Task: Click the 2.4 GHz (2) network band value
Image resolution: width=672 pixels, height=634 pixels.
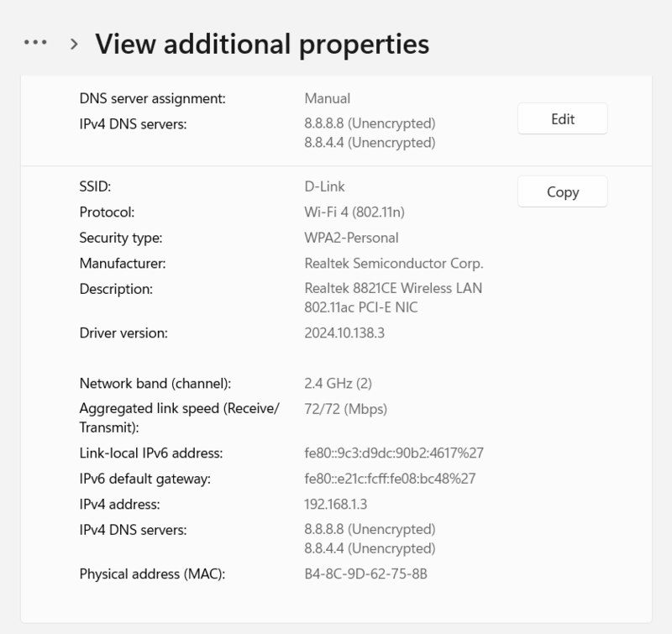Action: pyautogui.click(x=338, y=383)
